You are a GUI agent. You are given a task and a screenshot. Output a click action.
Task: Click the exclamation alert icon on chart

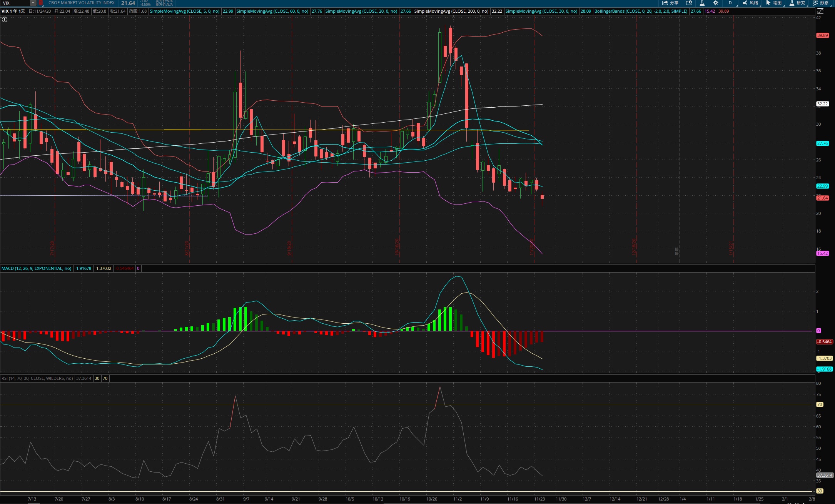5,19
